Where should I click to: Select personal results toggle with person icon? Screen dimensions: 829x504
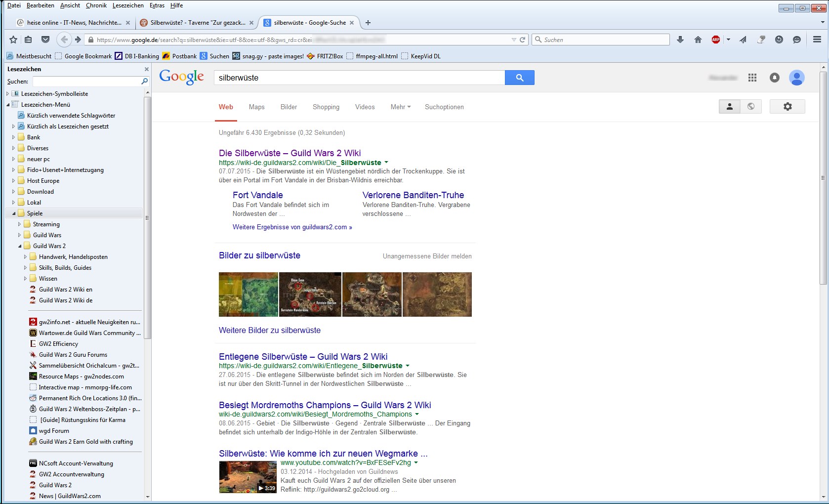click(x=729, y=106)
